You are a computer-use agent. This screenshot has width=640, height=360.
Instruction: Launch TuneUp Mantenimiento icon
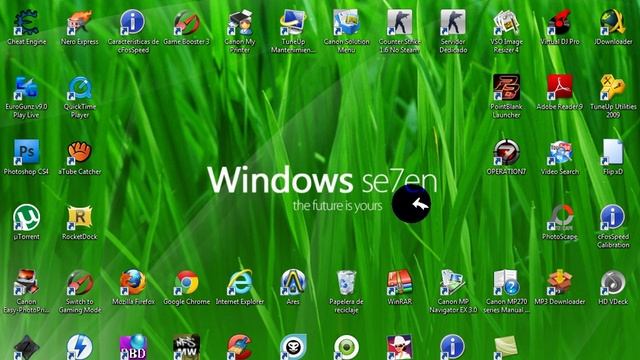[293, 22]
